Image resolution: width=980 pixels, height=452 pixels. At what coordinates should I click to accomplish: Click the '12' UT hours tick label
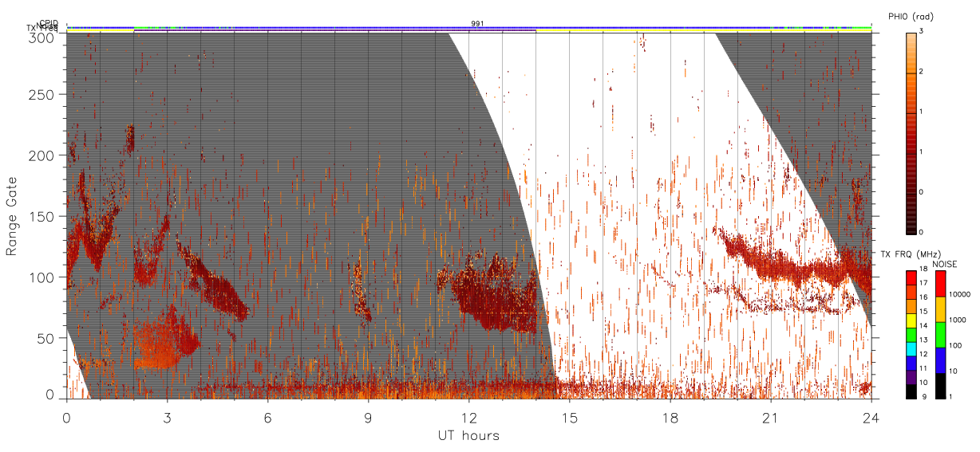pyautogui.click(x=469, y=418)
